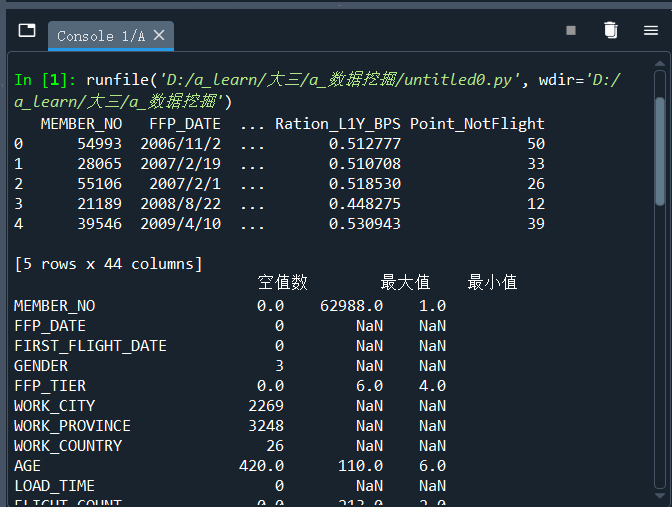Click the value 0.448275
672x507 pixels.
[x=365, y=204]
